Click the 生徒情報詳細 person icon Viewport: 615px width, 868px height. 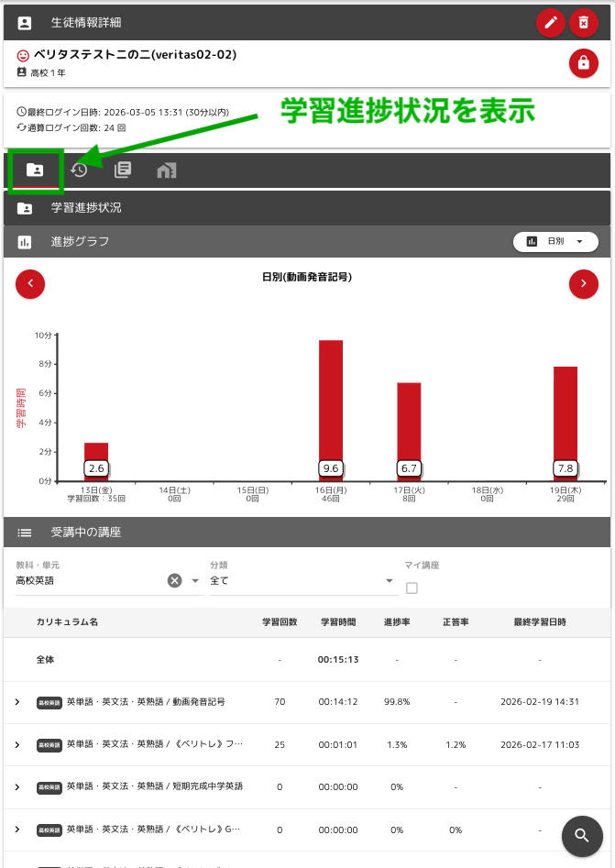coord(25,23)
